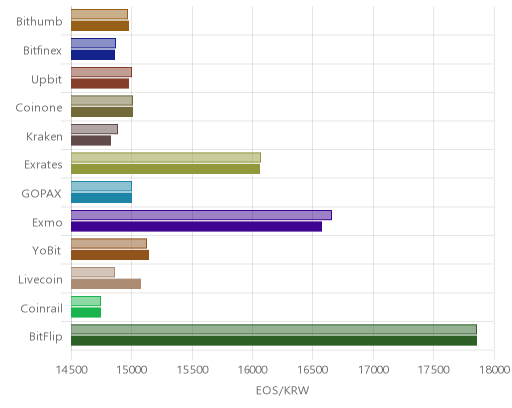512x408 pixels.
Task: Click the EOS/KRW axis title
Action: [282, 390]
